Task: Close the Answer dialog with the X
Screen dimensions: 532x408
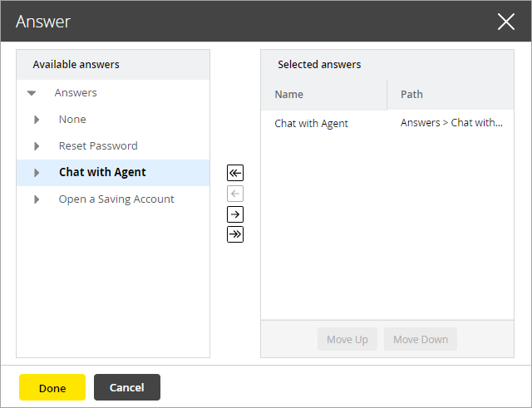Action: tap(505, 22)
